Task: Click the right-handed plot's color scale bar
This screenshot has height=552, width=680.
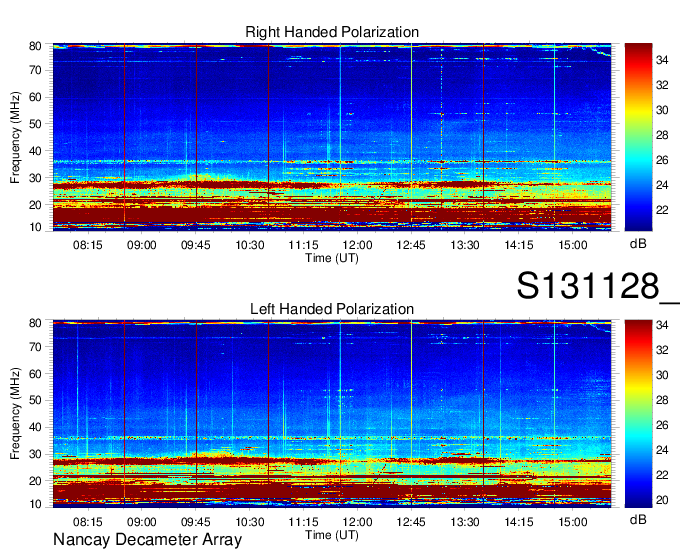Action: tap(638, 137)
